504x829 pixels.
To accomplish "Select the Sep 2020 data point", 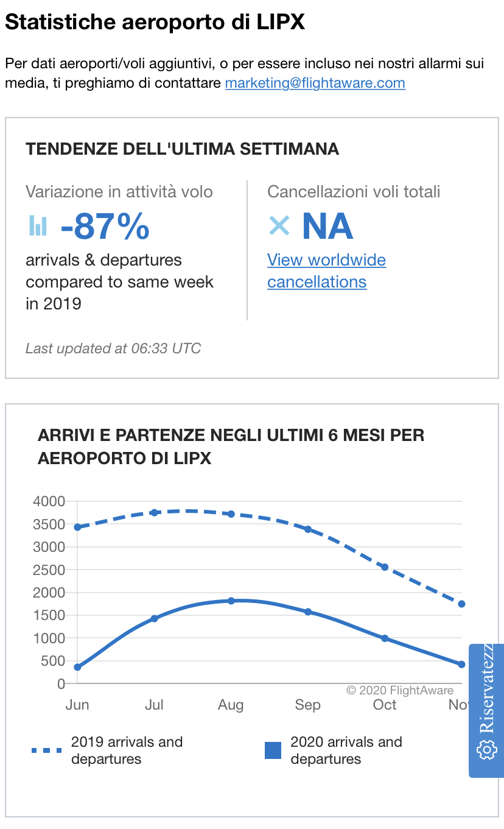I will click(308, 612).
